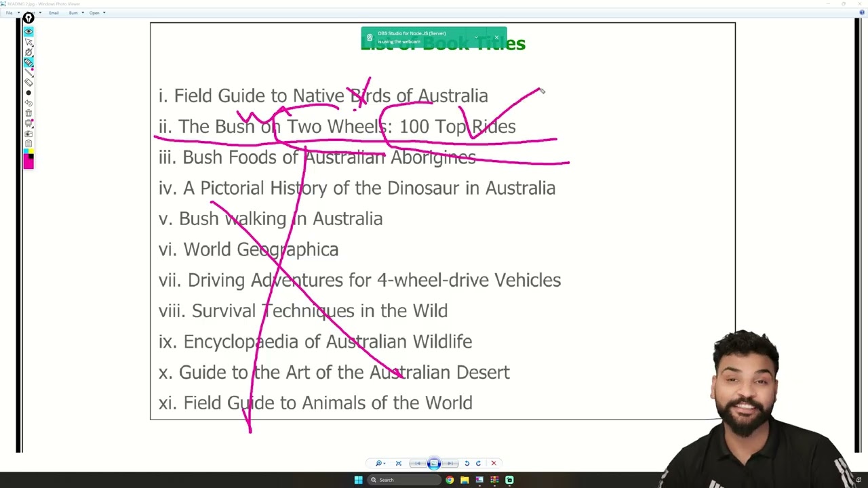
Task: Click the clipboard icon in annotation toolbar
Action: click(x=28, y=143)
